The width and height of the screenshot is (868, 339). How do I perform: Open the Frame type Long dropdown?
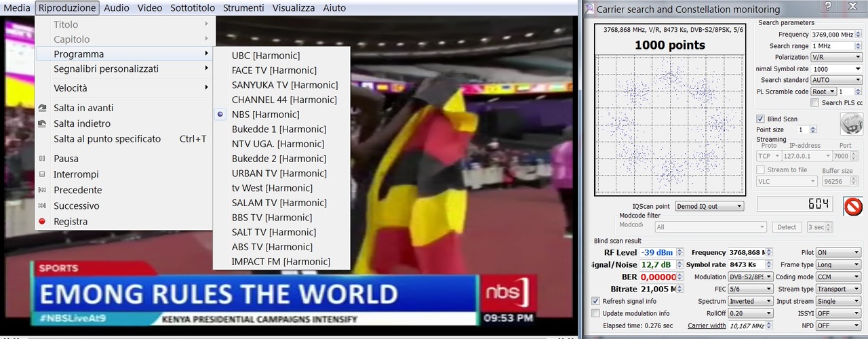coord(837,264)
